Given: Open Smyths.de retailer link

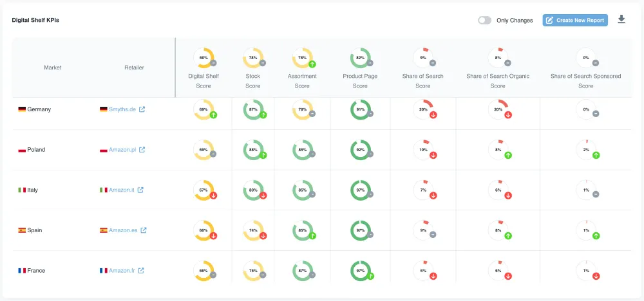Looking at the screenshot, I should (x=122, y=109).
